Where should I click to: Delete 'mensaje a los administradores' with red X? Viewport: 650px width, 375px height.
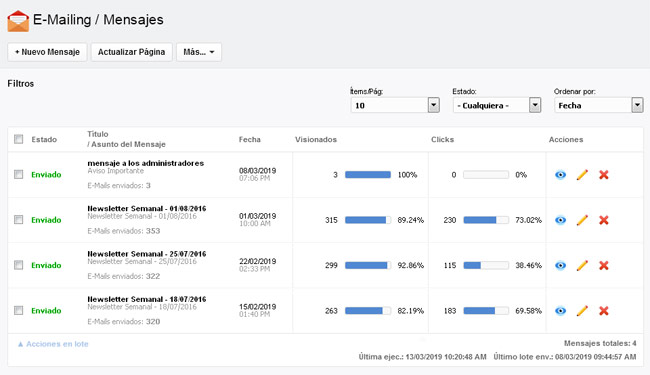pos(604,175)
